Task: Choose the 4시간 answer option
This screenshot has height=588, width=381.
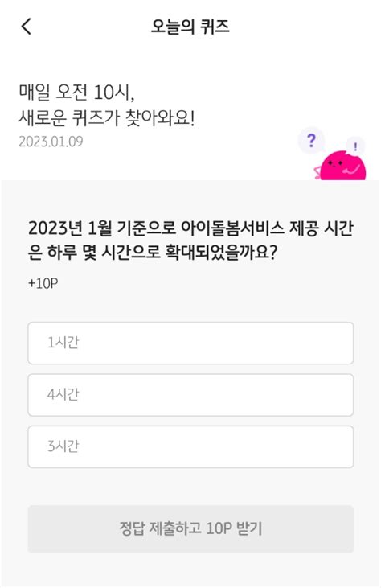Action: [190, 394]
